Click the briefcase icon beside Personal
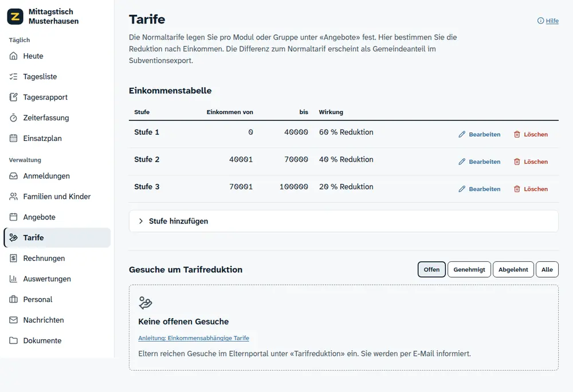 [14, 299]
